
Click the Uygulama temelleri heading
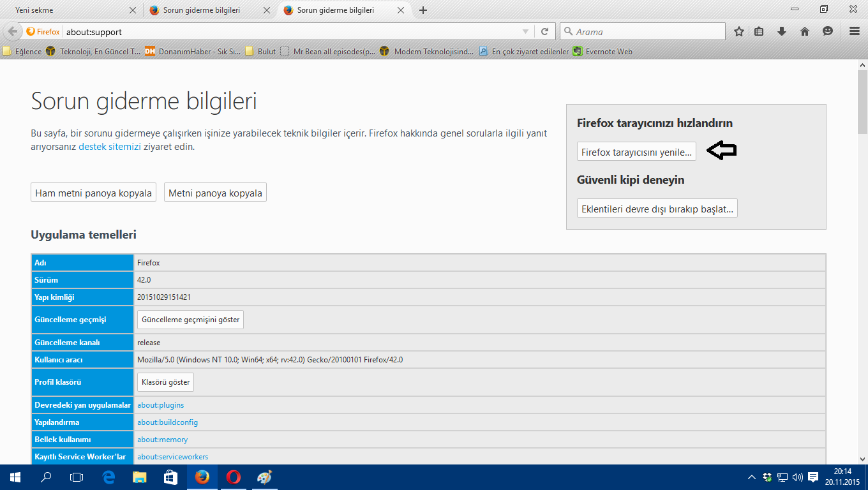pos(84,235)
